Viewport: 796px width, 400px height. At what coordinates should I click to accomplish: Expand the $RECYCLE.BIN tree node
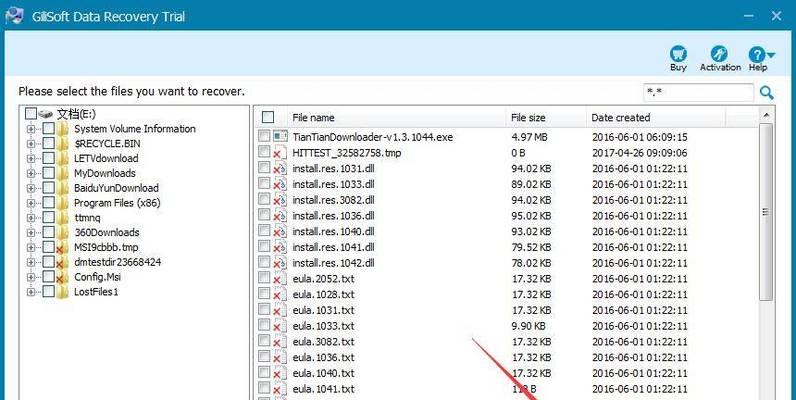point(31,144)
